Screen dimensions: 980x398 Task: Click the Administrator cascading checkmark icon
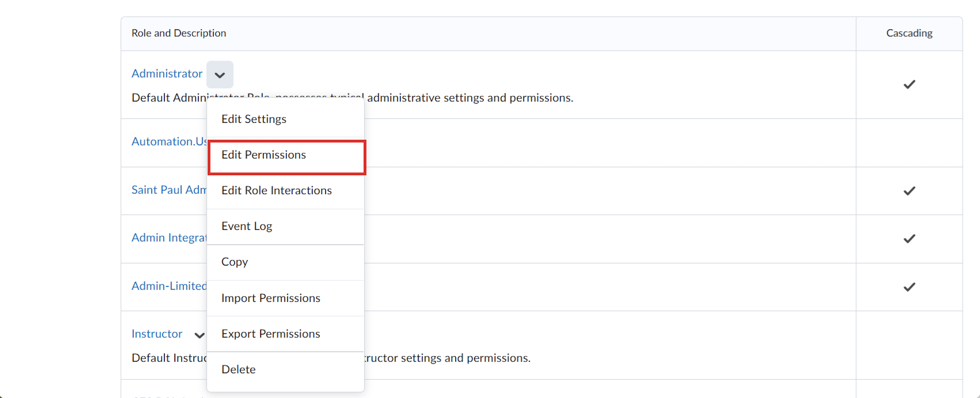(909, 85)
